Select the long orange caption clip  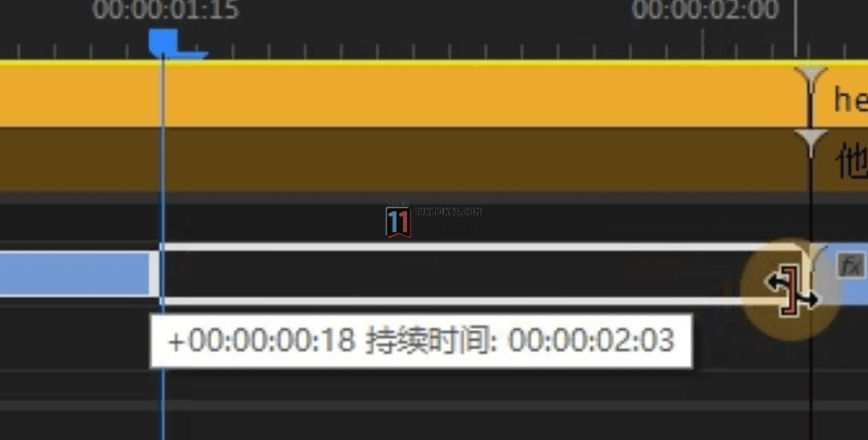[404, 96]
